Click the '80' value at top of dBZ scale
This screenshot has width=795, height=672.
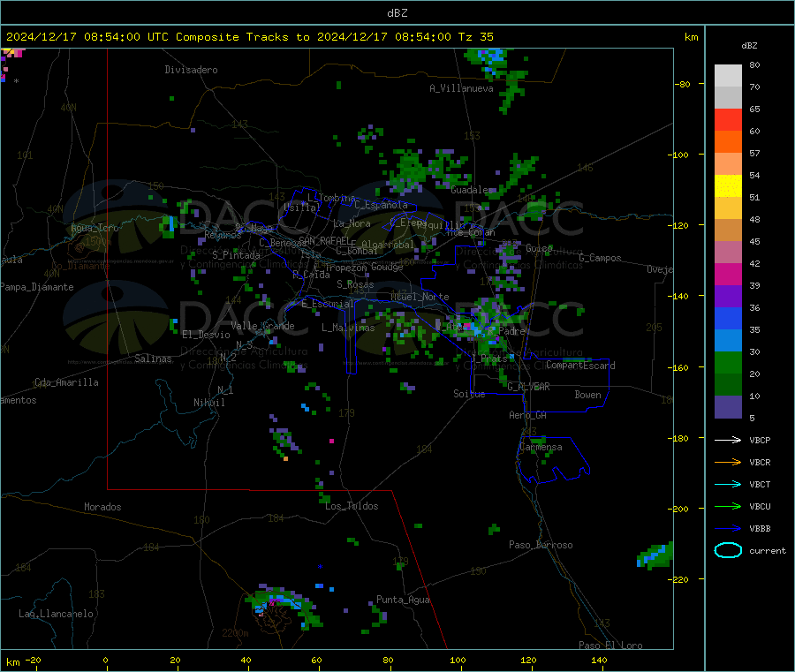pos(754,64)
